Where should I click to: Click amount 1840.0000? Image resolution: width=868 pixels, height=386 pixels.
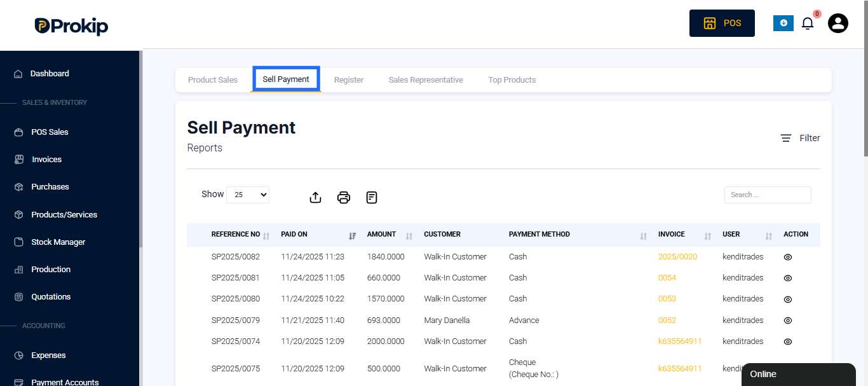[x=386, y=257]
